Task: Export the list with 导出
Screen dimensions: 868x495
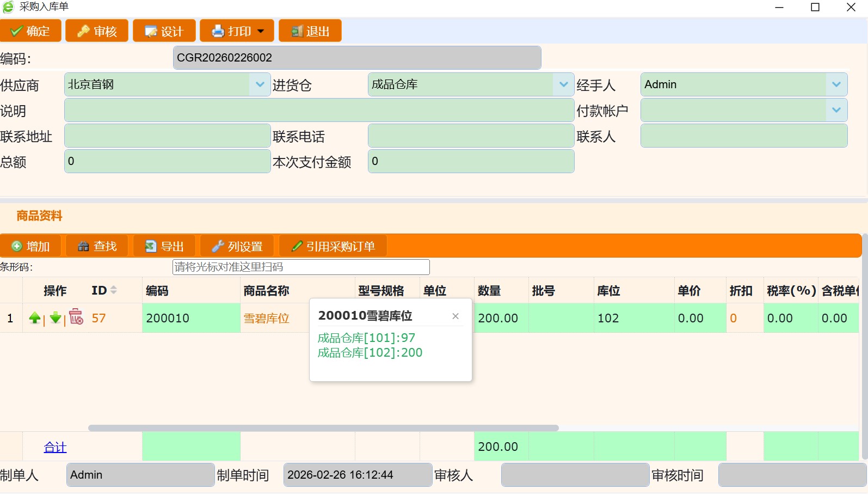Action: 164,247
